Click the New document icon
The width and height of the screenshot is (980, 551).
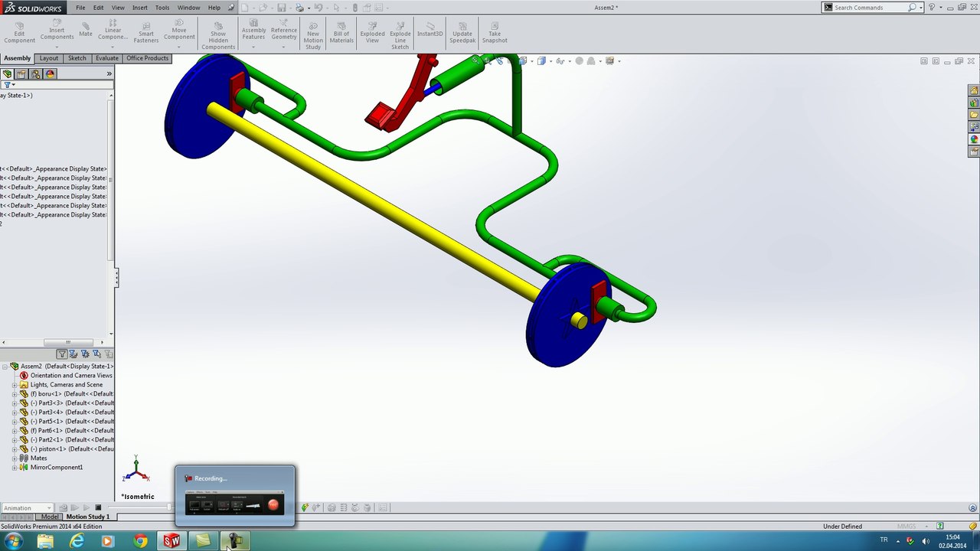point(245,8)
